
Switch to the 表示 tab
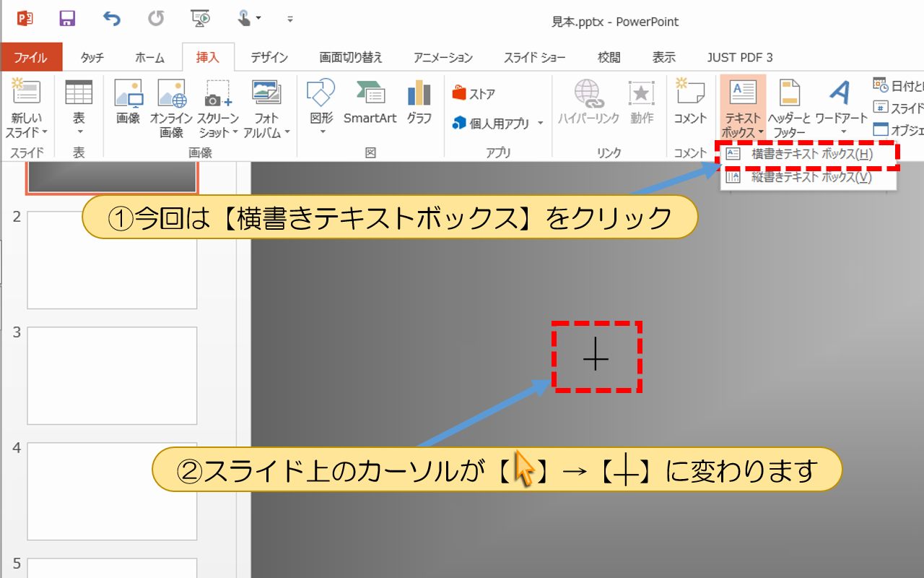664,58
